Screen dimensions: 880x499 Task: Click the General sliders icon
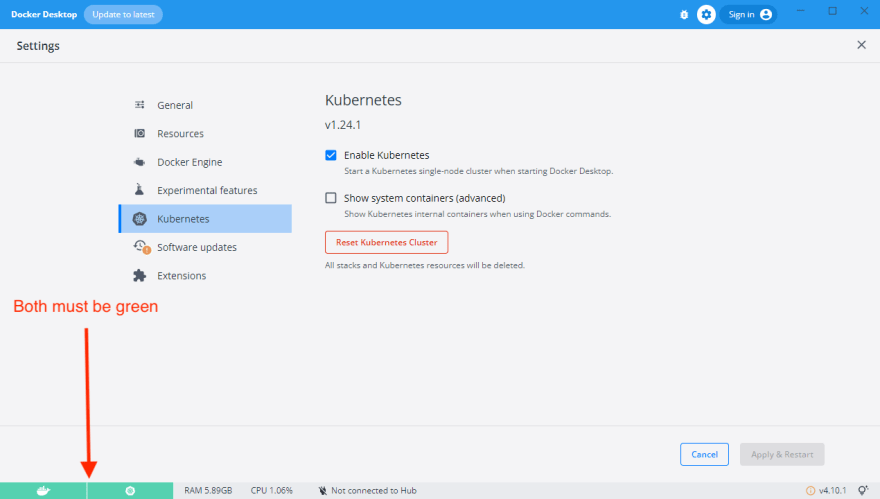click(139, 105)
